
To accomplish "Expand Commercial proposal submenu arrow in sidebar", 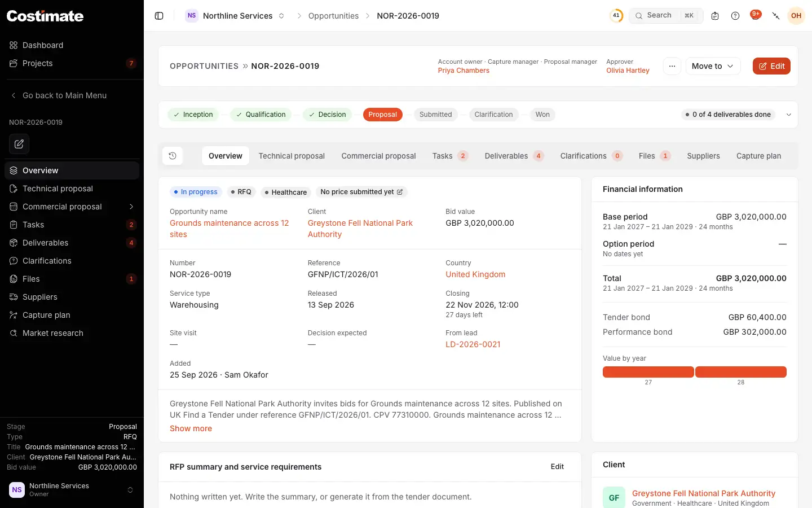I will click(131, 207).
